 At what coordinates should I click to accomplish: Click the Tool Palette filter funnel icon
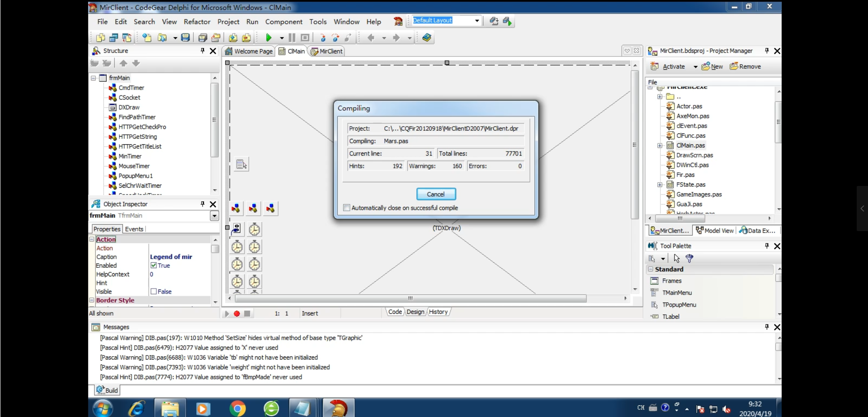pos(689,258)
